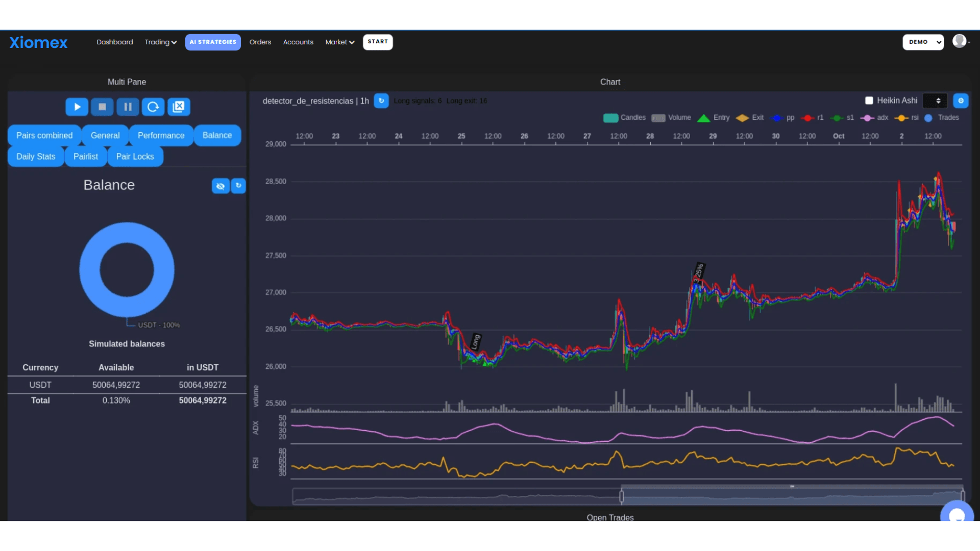
Task: Click the Simulated balances caption
Action: [x=127, y=344]
